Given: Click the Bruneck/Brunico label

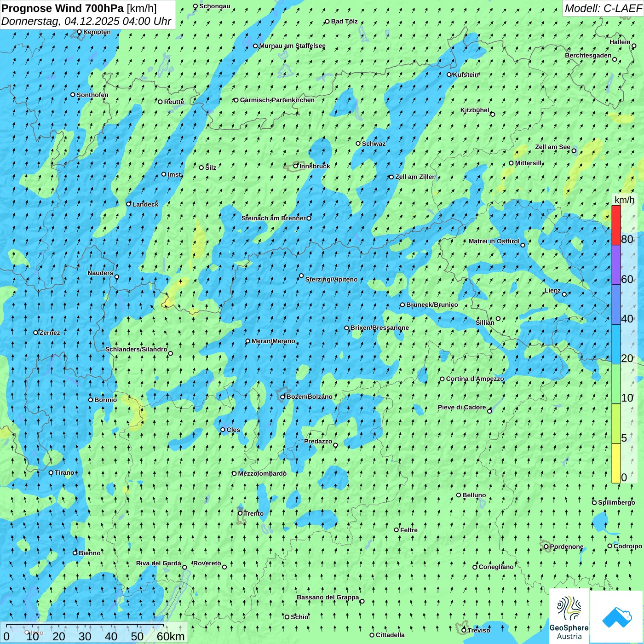Looking at the screenshot, I should pyautogui.click(x=432, y=305).
